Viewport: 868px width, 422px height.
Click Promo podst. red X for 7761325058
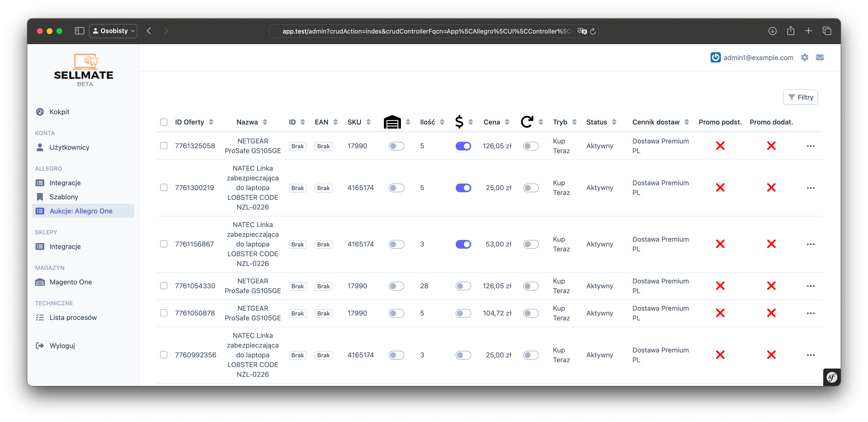720,146
